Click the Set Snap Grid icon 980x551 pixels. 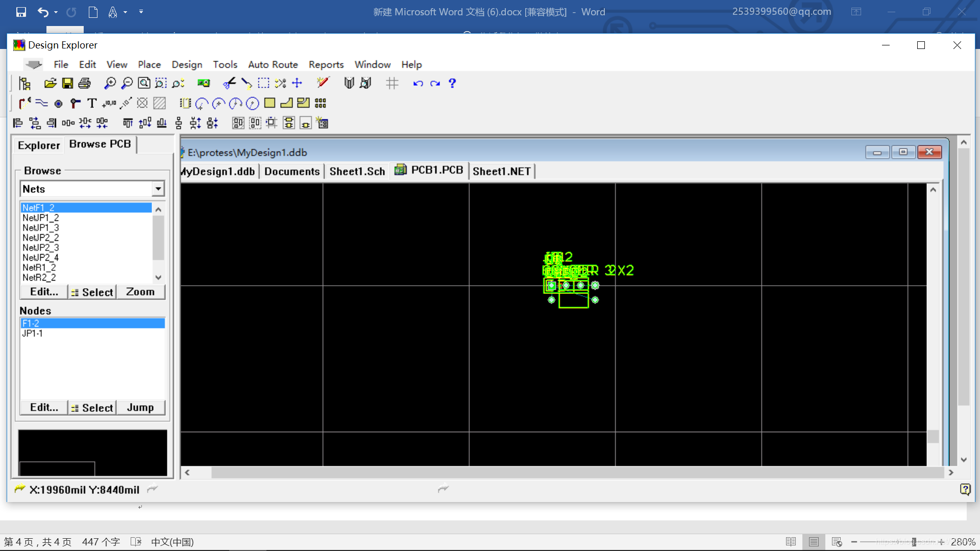click(392, 83)
